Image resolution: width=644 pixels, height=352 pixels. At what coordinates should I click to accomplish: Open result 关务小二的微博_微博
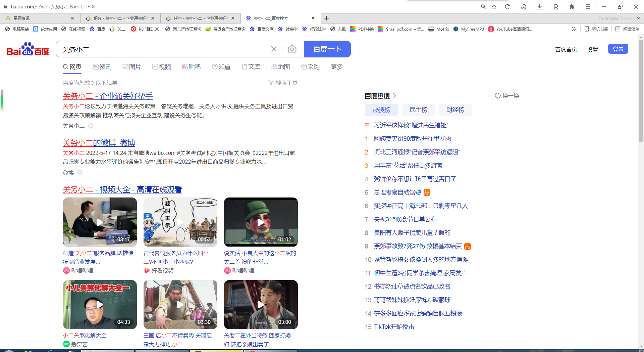pos(99,143)
